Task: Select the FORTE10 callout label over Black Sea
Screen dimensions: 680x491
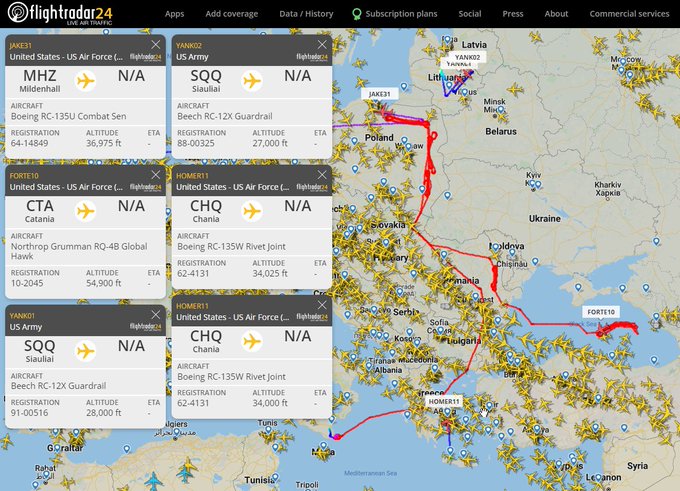Action: click(x=601, y=312)
